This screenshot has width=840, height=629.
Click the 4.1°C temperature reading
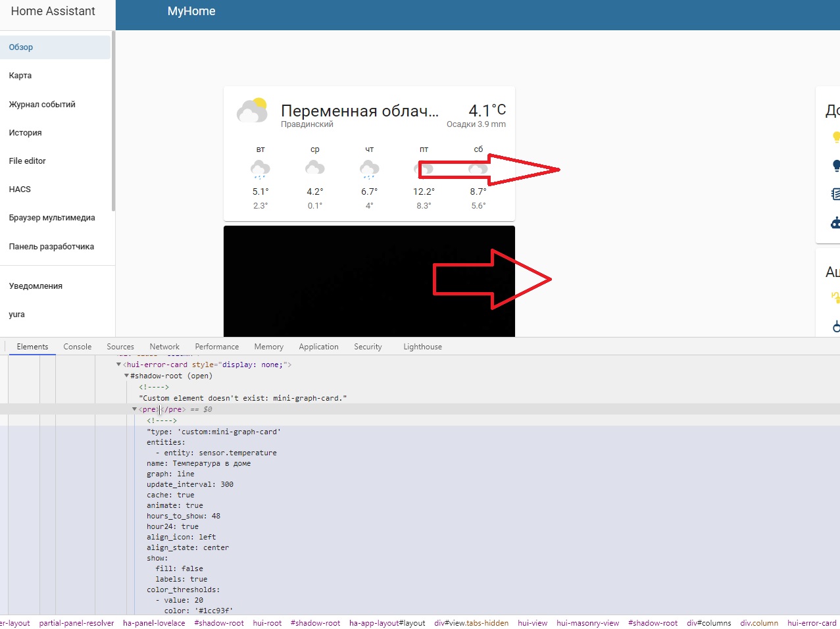click(x=487, y=110)
